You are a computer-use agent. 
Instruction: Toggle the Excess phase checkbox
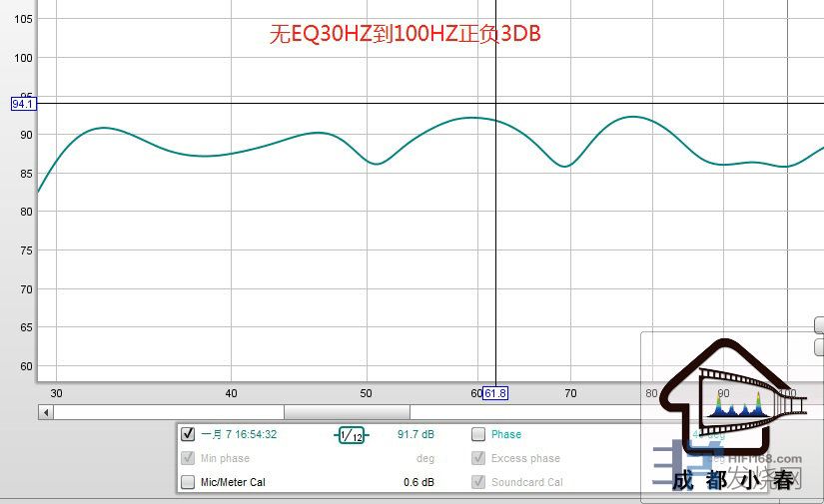coord(478,458)
